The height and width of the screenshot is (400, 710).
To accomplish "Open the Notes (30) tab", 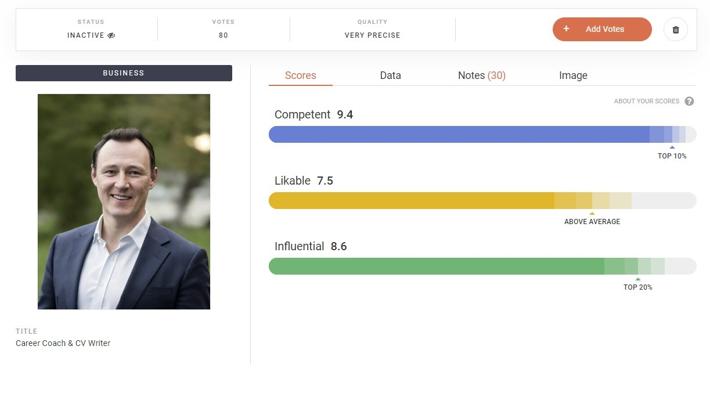I will point(481,76).
